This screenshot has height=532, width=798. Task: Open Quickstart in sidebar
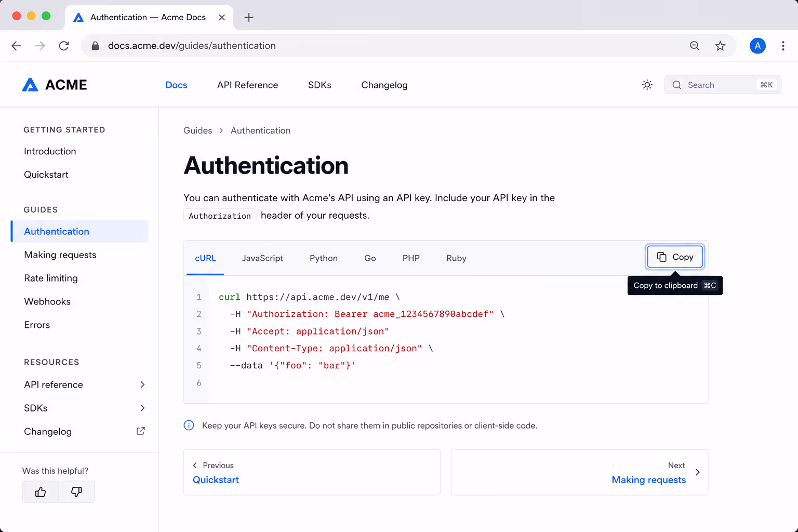pos(46,175)
